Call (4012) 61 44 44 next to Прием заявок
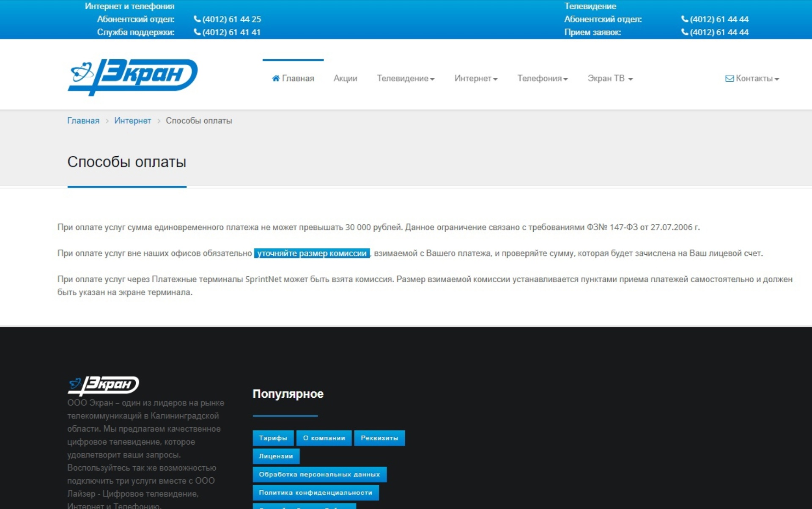812x509 pixels. coord(719,32)
